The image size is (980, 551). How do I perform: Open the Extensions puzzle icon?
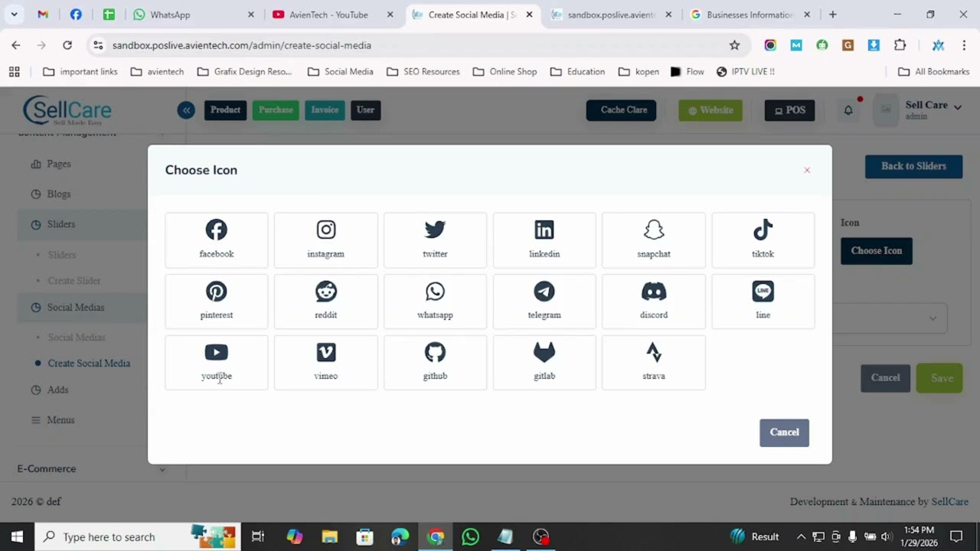click(900, 45)
